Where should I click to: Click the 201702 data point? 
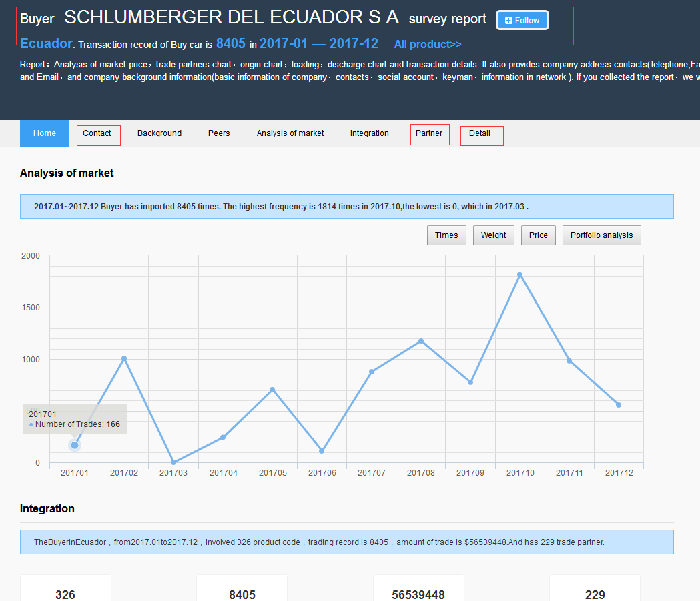124,358
